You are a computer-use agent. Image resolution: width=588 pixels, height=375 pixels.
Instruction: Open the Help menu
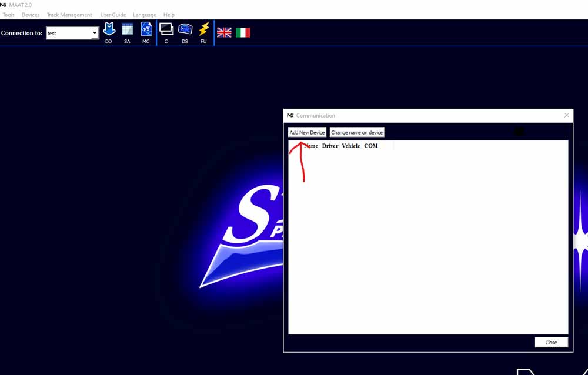click(x=169, y=15)
